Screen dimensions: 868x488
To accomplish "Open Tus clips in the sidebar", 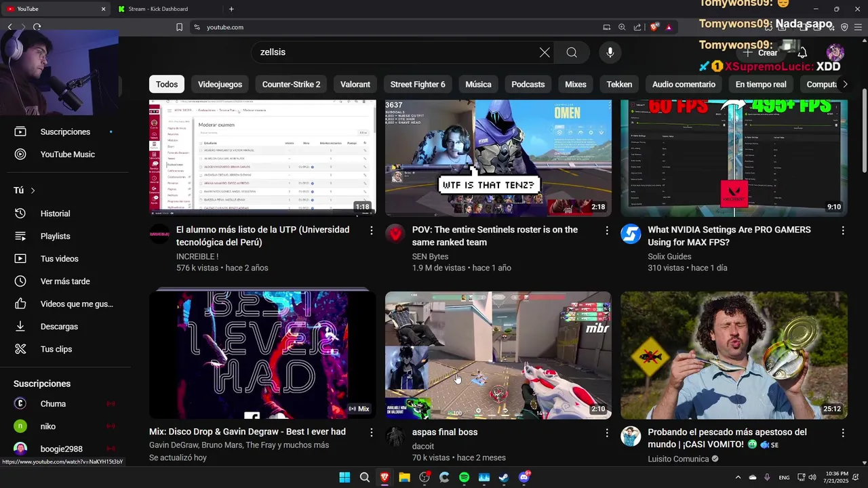I will tap(65, 349).
